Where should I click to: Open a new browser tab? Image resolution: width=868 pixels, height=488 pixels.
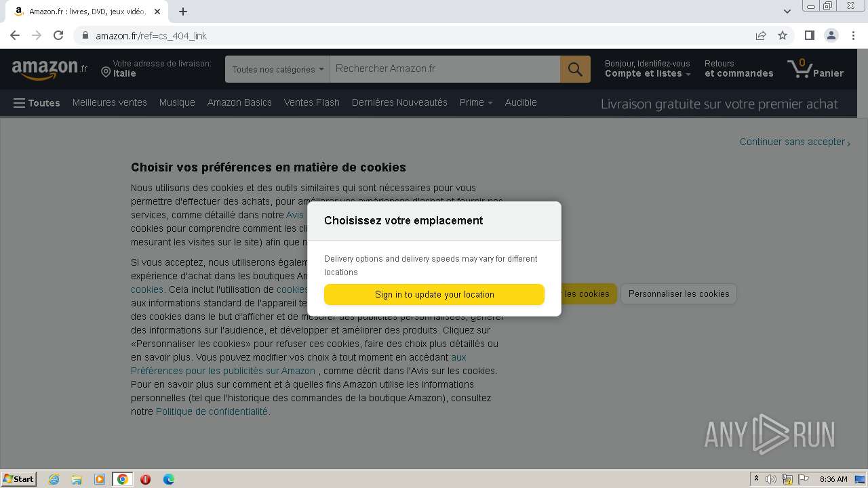[183, 12]
